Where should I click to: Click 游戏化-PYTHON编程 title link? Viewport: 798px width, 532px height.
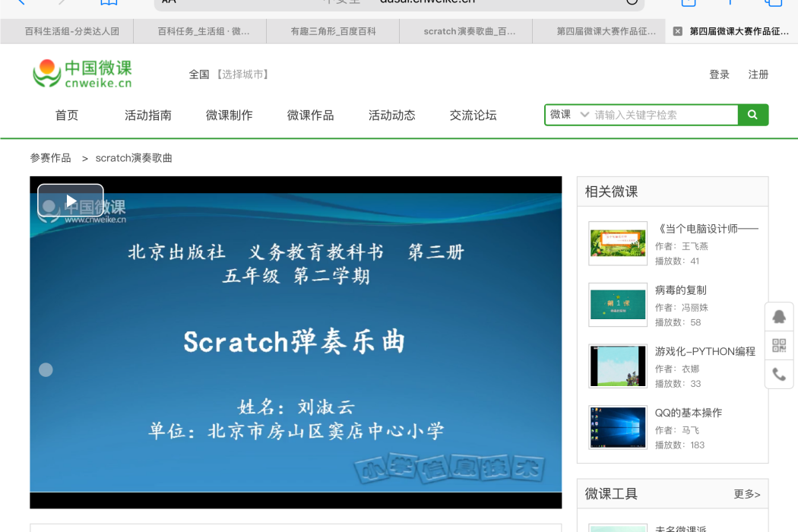(x=705, y=351)
